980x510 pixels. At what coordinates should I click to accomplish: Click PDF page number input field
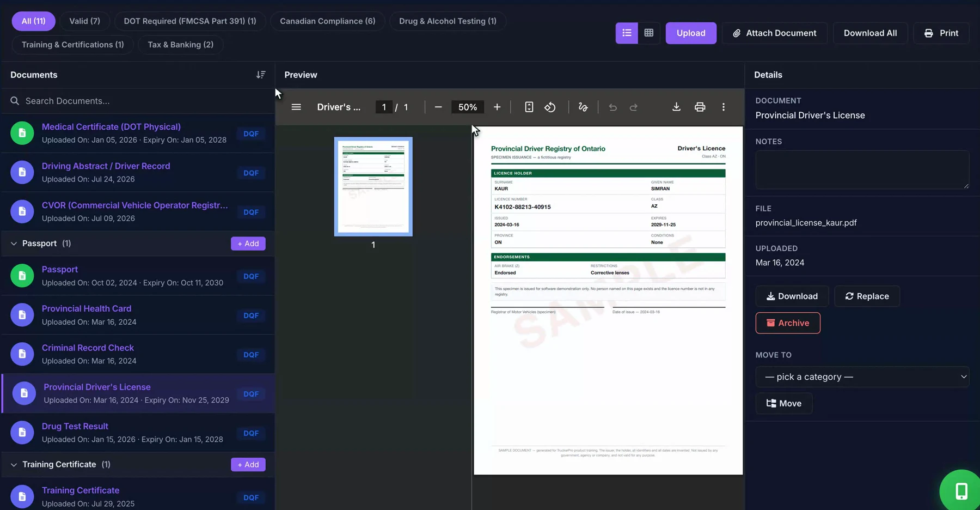coord(384,107)
